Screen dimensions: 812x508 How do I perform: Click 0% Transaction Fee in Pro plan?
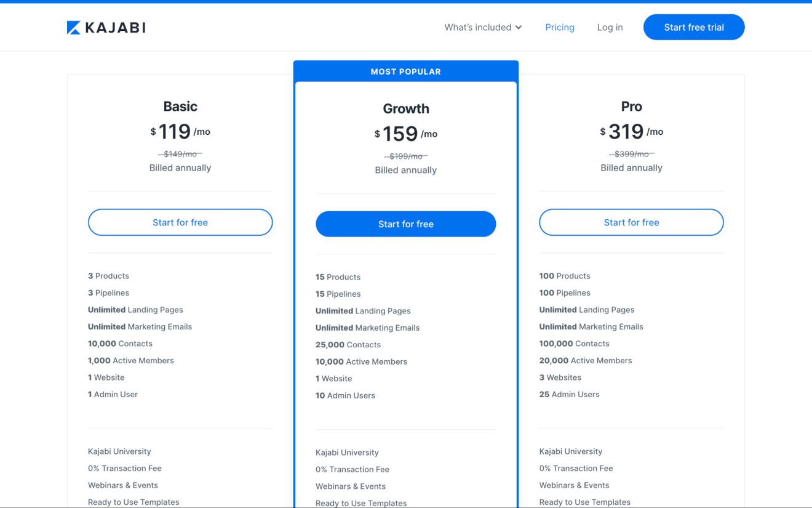pos(576,469)
